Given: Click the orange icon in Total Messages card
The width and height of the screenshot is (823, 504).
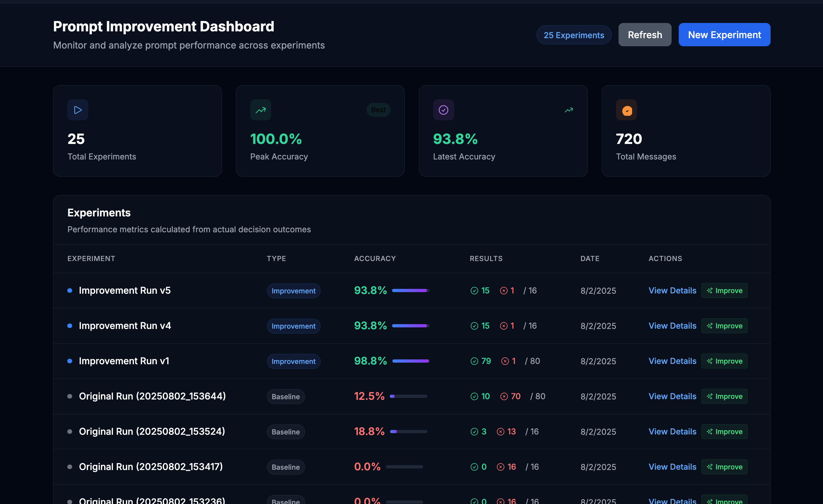Looking at the screenshot, I should point(626,110).
